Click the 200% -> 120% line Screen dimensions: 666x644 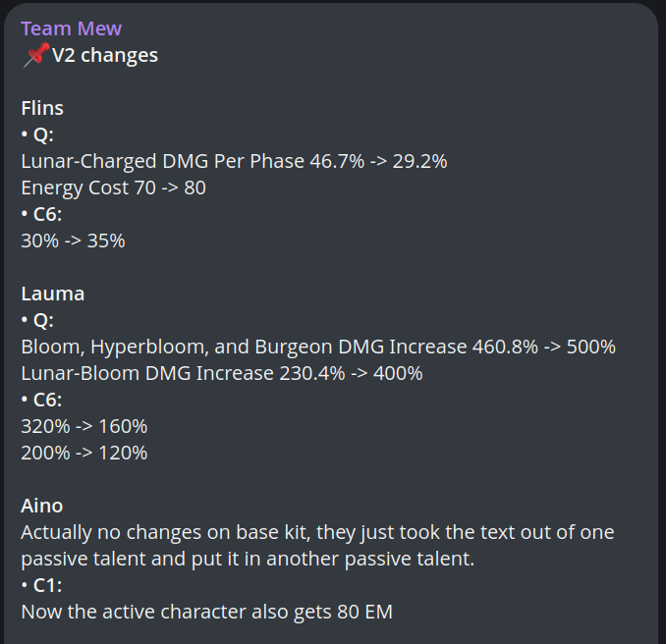pos(83,453)
